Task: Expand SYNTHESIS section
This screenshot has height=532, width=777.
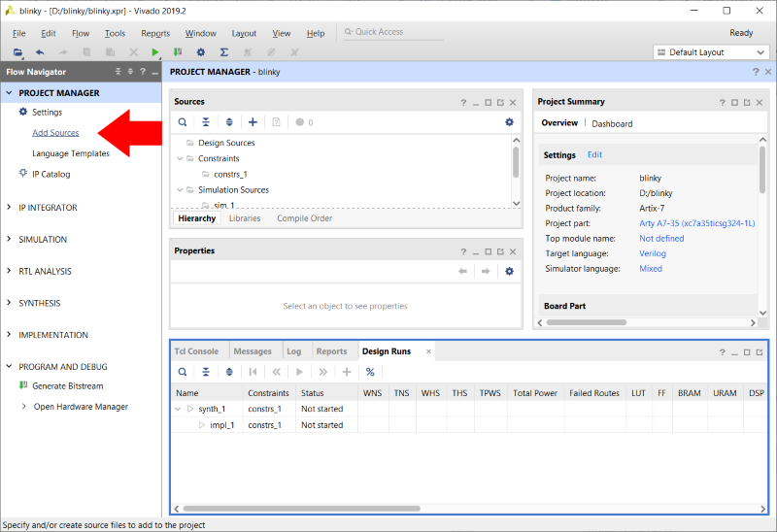Action: coord(9,303)
